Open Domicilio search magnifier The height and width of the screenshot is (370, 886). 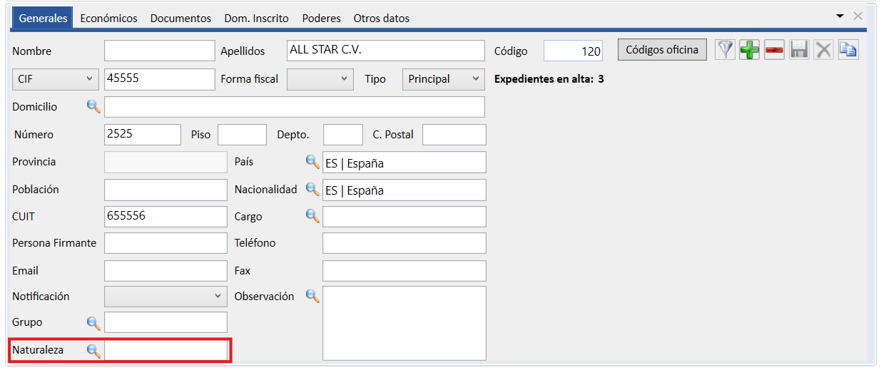pos(93,106)
